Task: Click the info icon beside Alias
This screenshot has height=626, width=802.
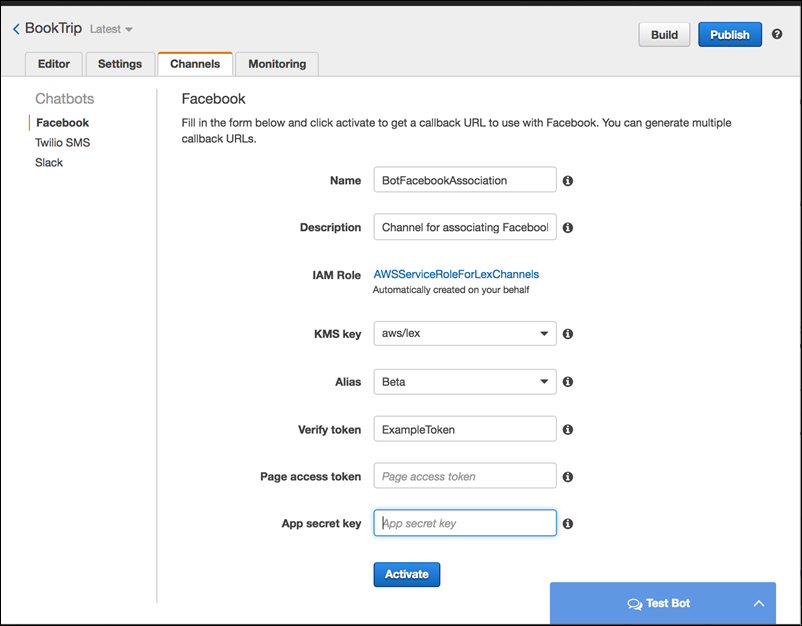Action: pyautogui.click(x=567, y=381)
